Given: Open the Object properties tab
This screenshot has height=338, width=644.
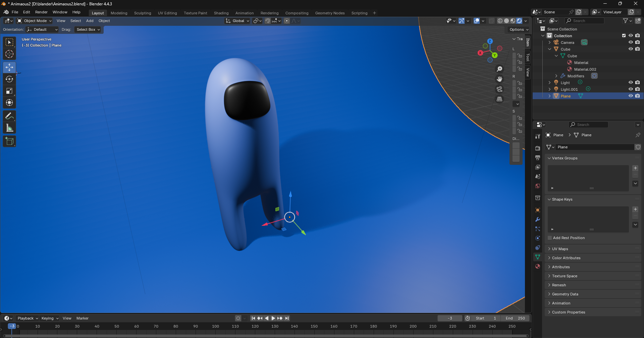Looking at the screenshot, I should pos(538,210).
